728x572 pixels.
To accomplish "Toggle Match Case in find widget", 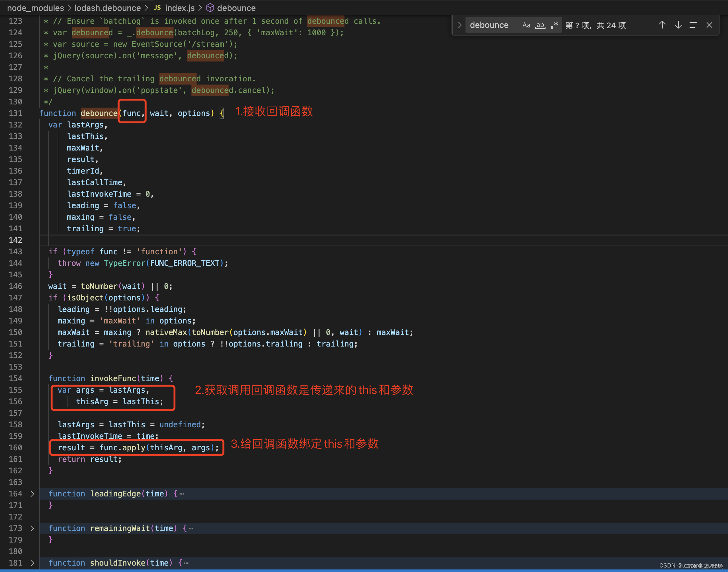I will (x=526, y=25).
